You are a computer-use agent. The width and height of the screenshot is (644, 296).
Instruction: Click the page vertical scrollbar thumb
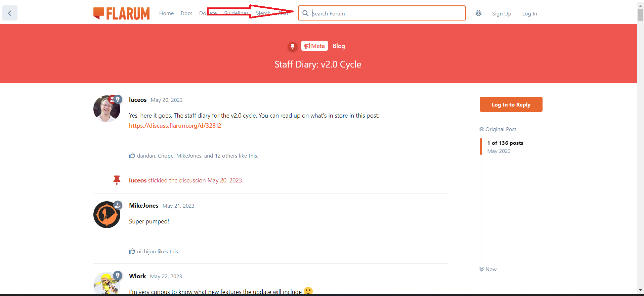[641, 15]
